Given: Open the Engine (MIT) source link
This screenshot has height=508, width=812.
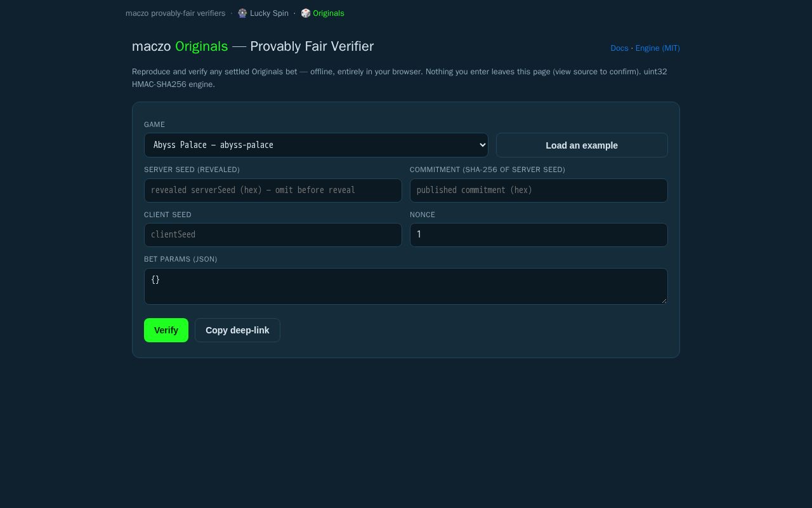Looking at the screenshot, I should point(657,48).
